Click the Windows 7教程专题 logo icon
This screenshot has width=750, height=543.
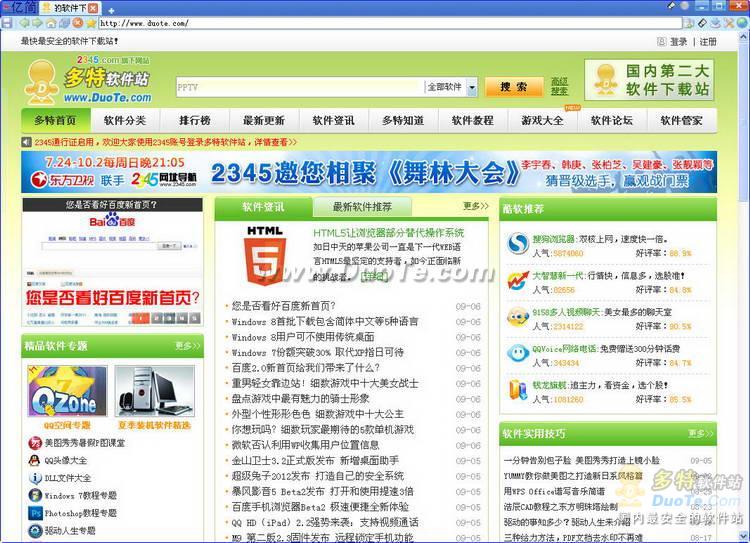[35, 496]
